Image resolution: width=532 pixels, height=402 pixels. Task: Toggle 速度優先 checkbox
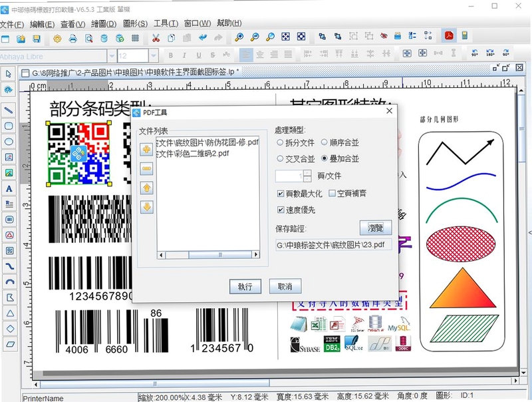pyautogui.click(x=281, y=210)
